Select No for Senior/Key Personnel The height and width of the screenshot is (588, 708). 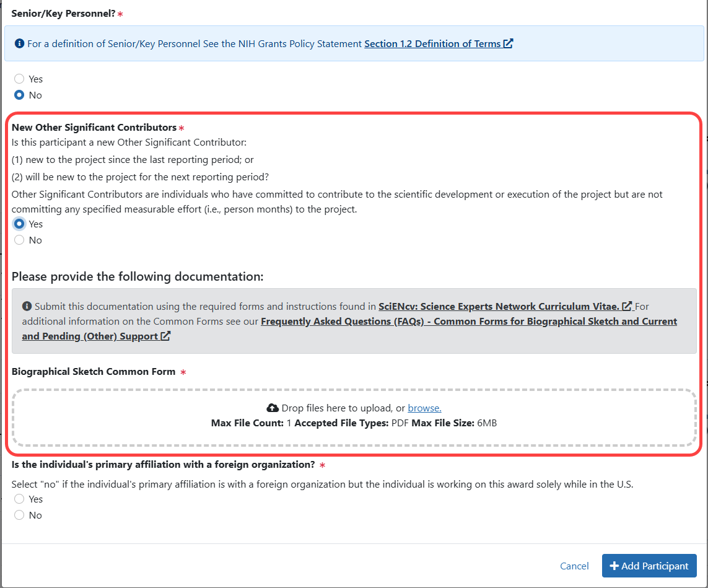click(x=19, y=95)
